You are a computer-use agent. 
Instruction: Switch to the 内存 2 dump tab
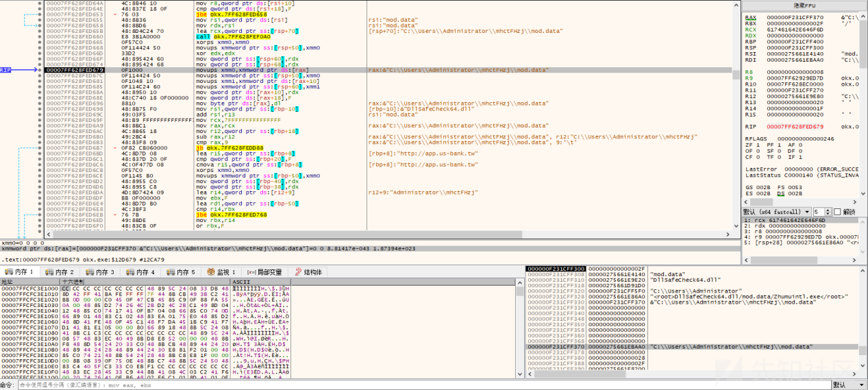point(60,272)
